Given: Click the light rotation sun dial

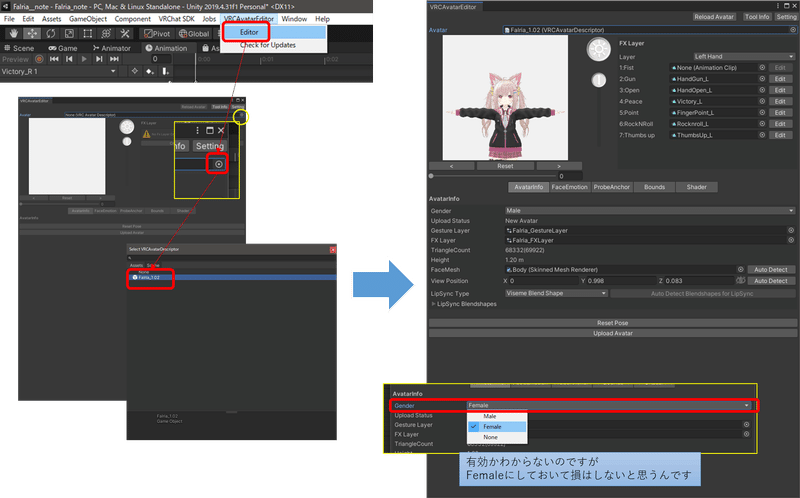Looking at the screenshot, I should pyautogui.click(x=598, y=49).
